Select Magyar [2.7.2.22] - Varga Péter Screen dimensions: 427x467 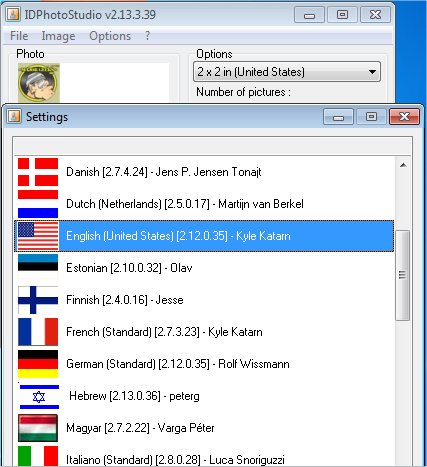click(204, 428)
